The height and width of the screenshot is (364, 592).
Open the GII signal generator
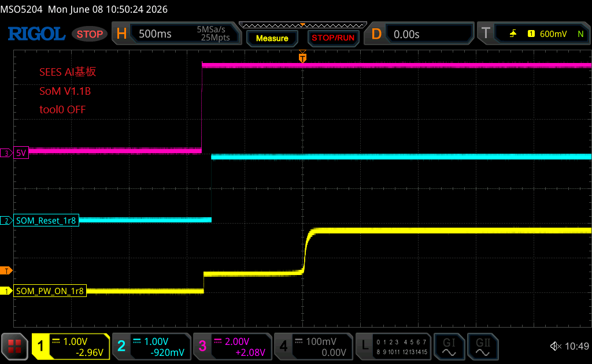pyautogui.click(x=483, y=346)
